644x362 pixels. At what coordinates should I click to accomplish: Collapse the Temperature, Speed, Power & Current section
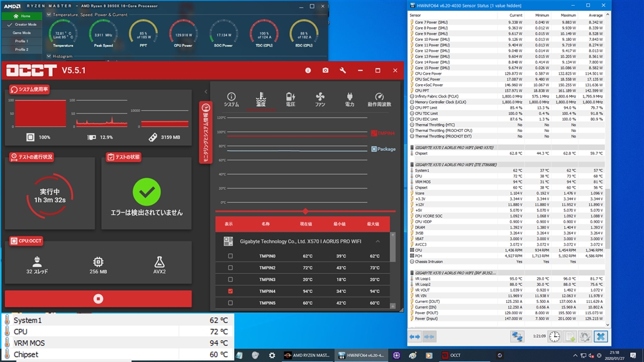pos(49,14)
